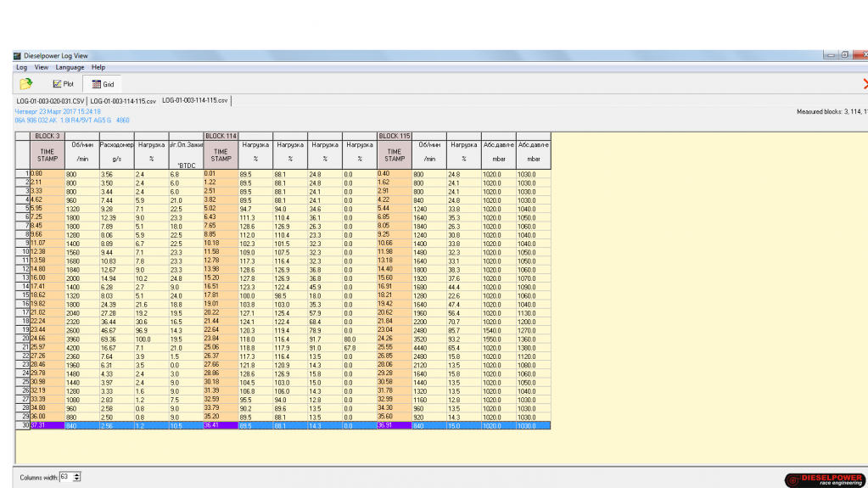The height and width of the screenshot is (488, 868).
Task: Click the Расходомер column header
Action: click(x=116, y=145)
